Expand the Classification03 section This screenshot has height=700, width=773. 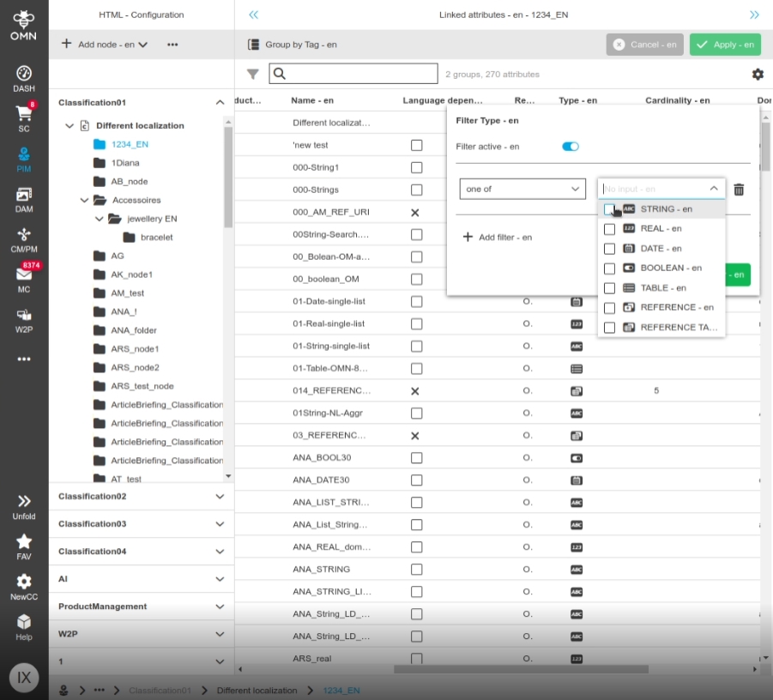(x=220, y=524)
